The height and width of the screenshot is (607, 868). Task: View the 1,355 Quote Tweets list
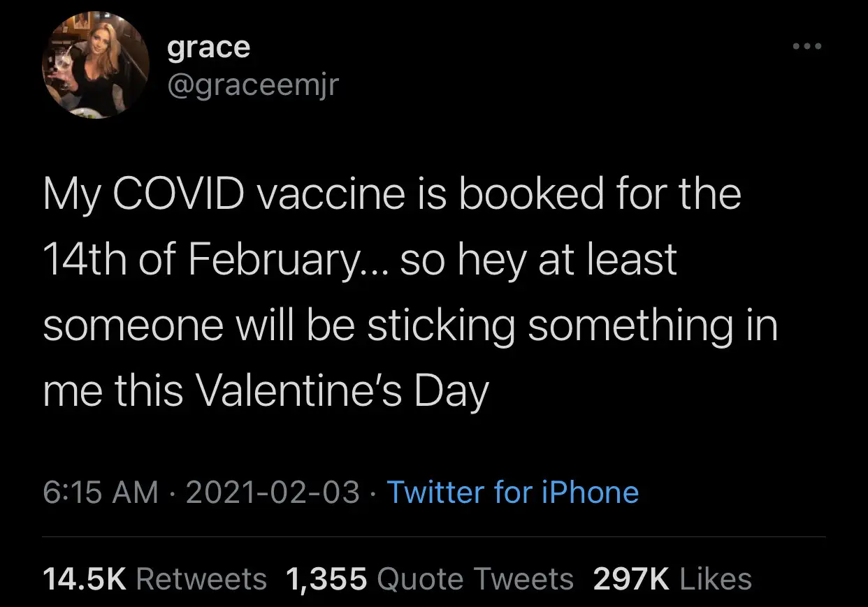430,579
